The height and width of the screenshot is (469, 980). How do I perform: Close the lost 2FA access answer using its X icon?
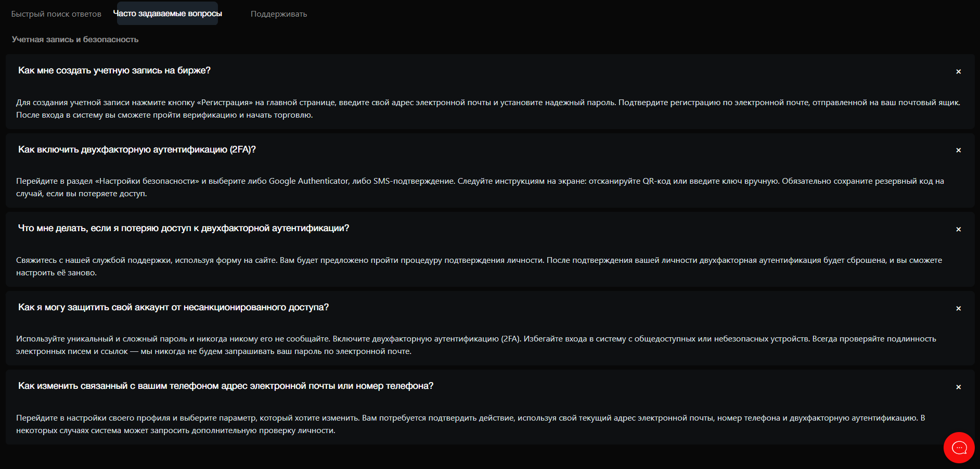(958, 229)
